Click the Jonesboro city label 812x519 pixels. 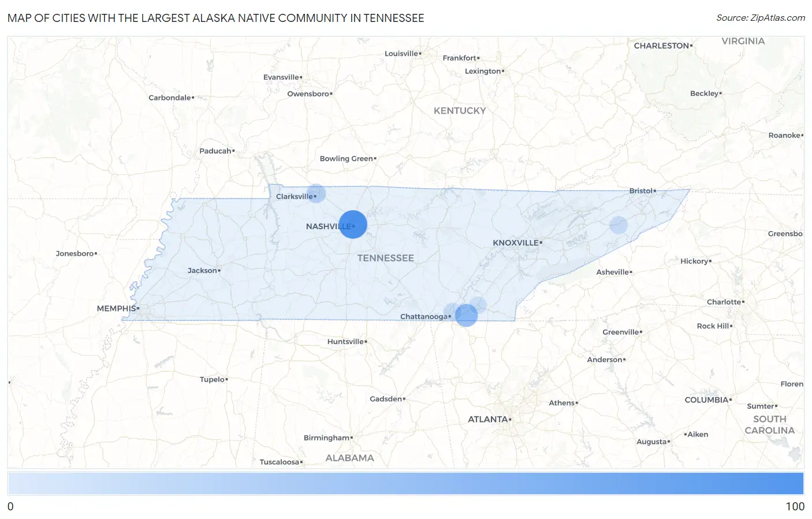click(x=75, y=254)
